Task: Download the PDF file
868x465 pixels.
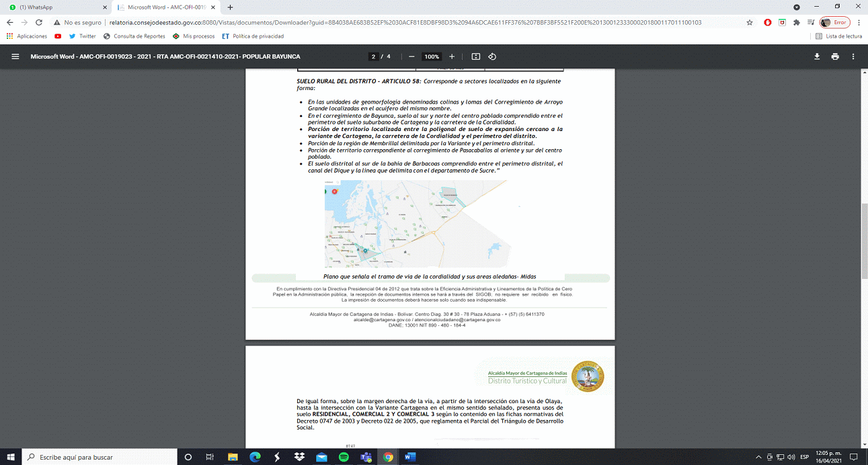Action: point(817,56)
